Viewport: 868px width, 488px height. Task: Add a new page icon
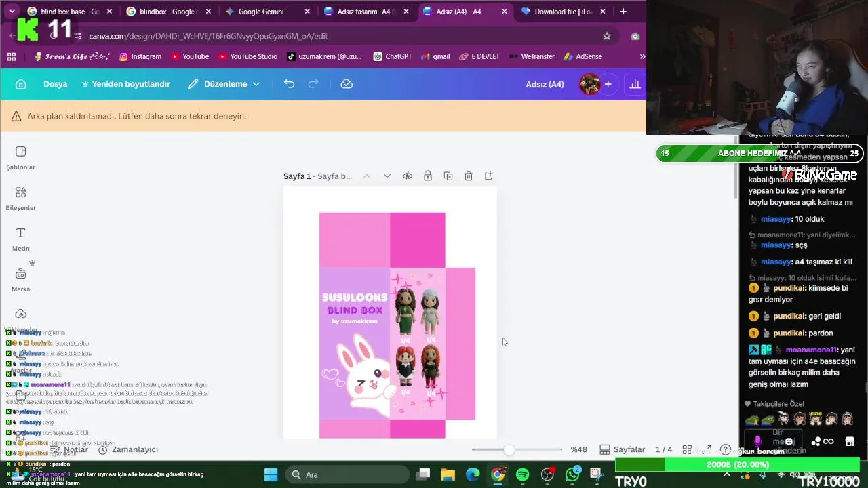click(x=489, y=176)
